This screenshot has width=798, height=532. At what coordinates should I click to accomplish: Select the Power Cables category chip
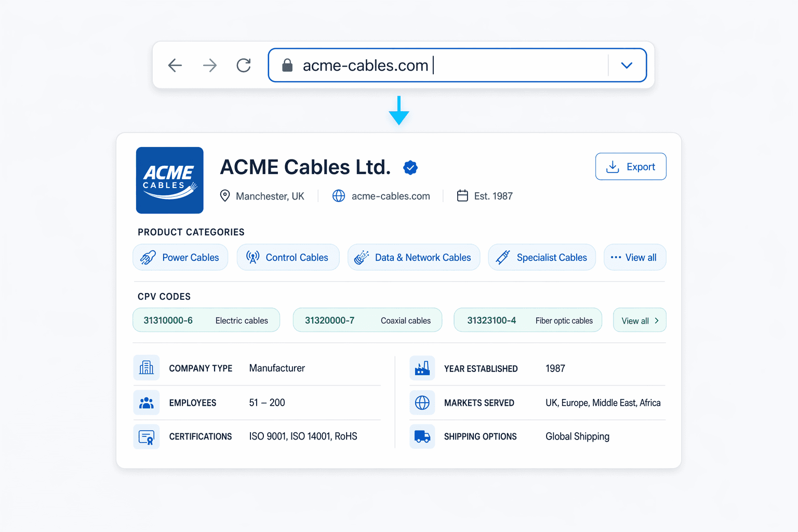tap(180, 257)
